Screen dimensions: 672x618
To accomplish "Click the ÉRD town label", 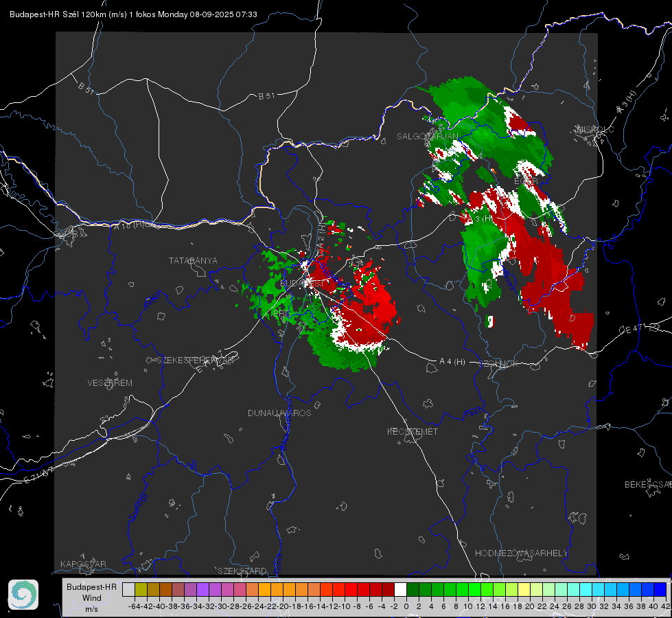I will tap(279, 314).
